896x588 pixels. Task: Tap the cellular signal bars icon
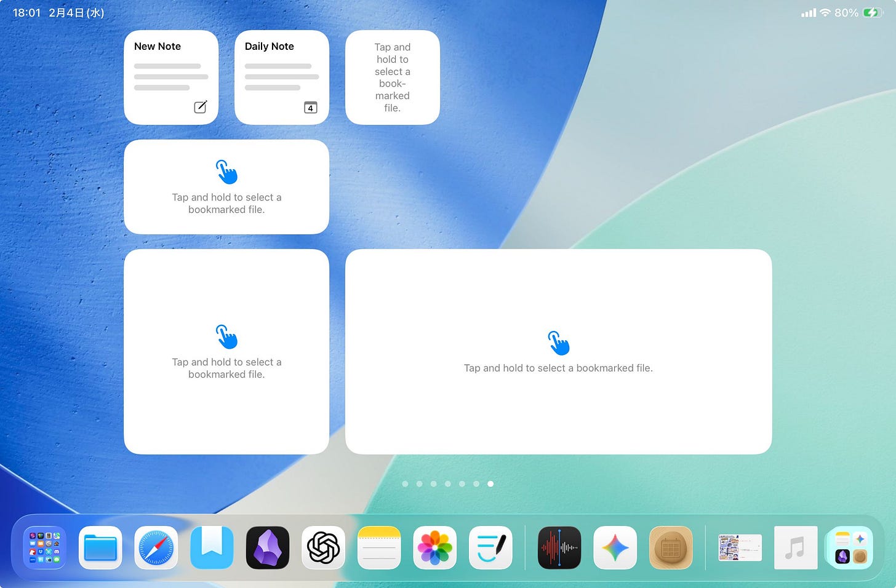(x=809, y=12)
